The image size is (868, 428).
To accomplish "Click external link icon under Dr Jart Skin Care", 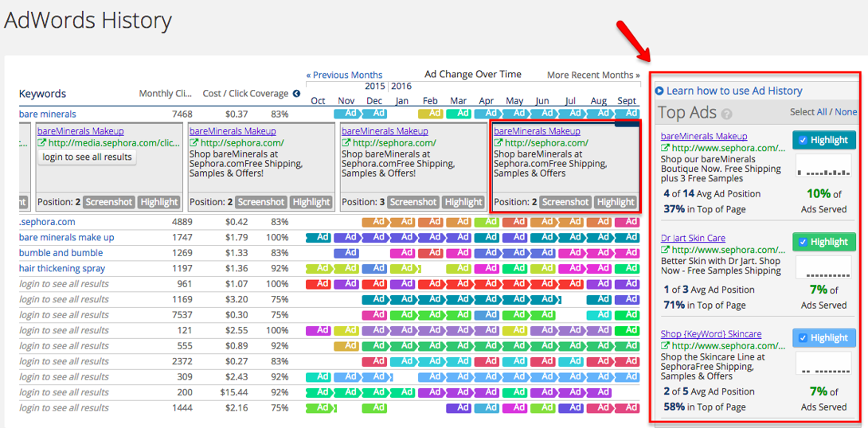I will pyautogui.click(x=665, y=250).
